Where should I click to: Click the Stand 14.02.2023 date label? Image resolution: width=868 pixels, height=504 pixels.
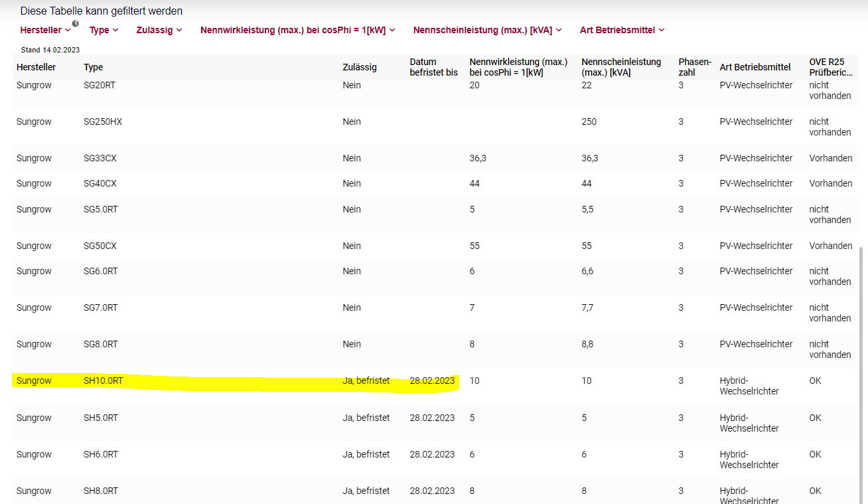point(50,50)
